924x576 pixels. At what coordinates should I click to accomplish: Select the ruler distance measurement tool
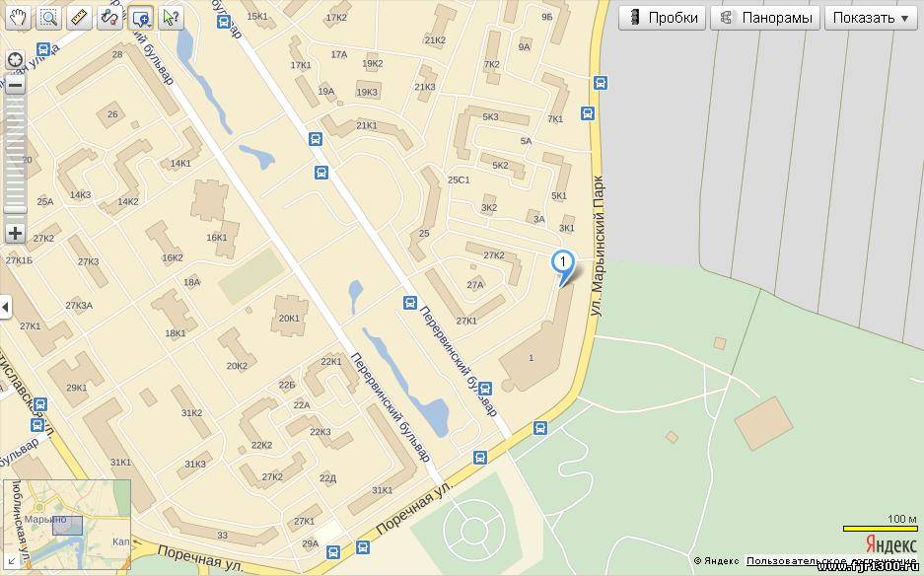tap(80, 18)
